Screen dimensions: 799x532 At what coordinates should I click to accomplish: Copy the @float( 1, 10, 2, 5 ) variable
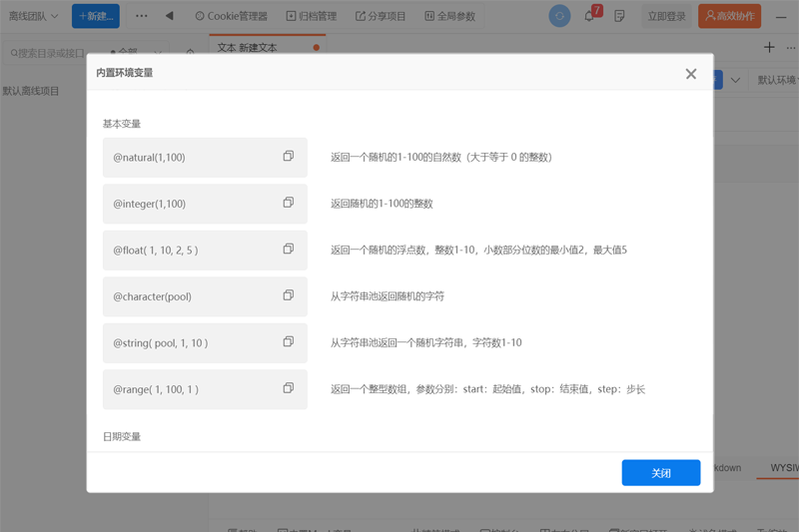coord(288,250)
